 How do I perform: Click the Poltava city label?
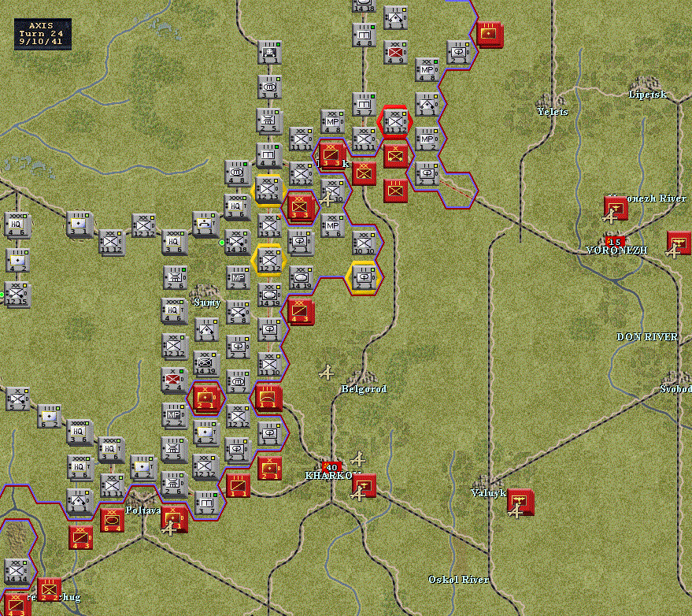point(143,510)
